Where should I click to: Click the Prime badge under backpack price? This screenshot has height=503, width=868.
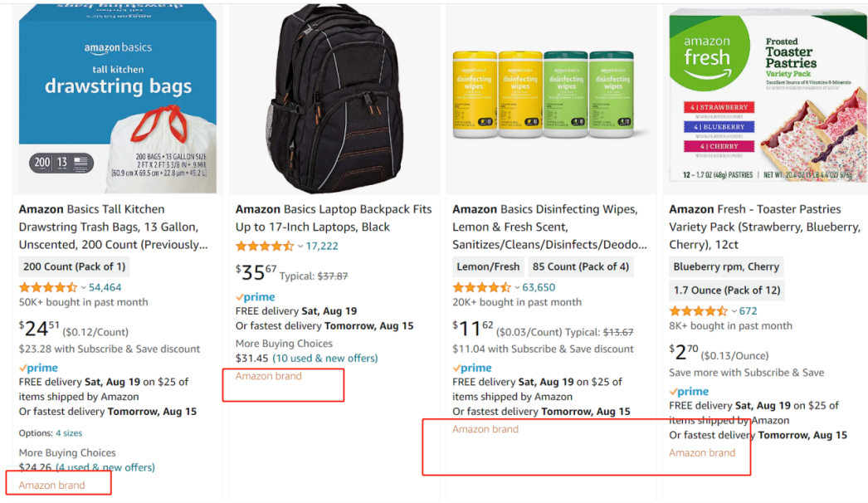[256, 297]
